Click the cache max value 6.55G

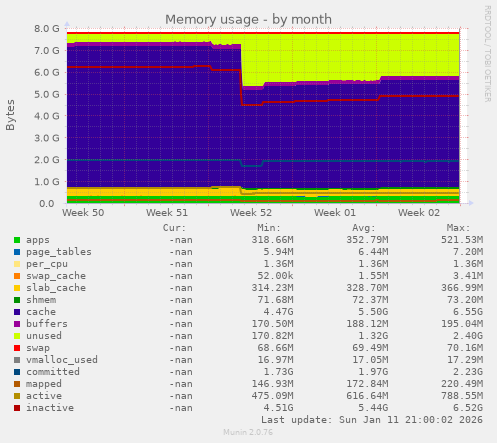point(468,312)
